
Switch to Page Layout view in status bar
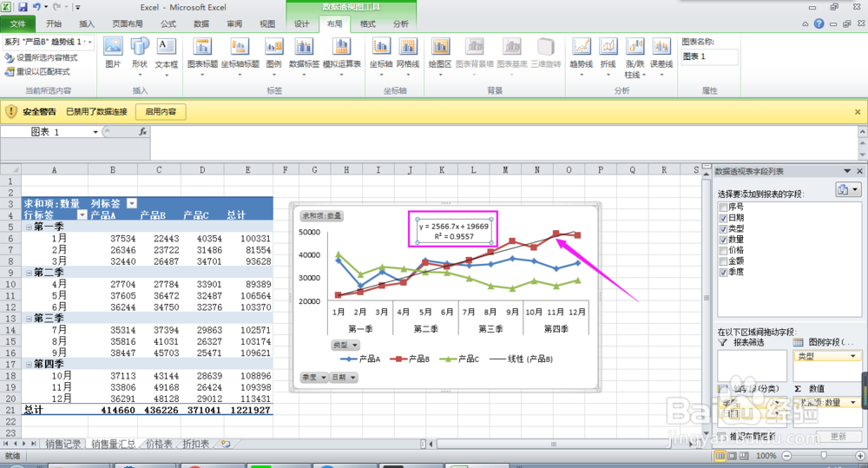pos(732,456)
